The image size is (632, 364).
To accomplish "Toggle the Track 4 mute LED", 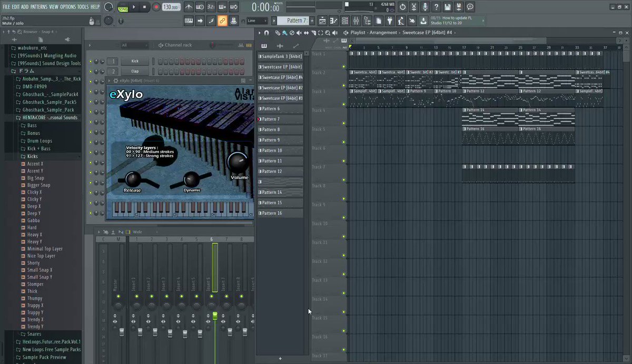I will tap(344, 123).
